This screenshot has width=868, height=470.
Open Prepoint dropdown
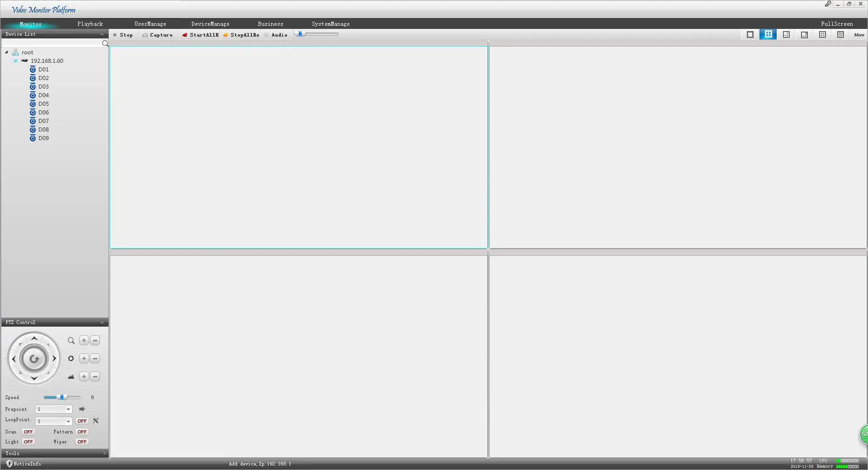pyautogui.click(x=68, y=409)
